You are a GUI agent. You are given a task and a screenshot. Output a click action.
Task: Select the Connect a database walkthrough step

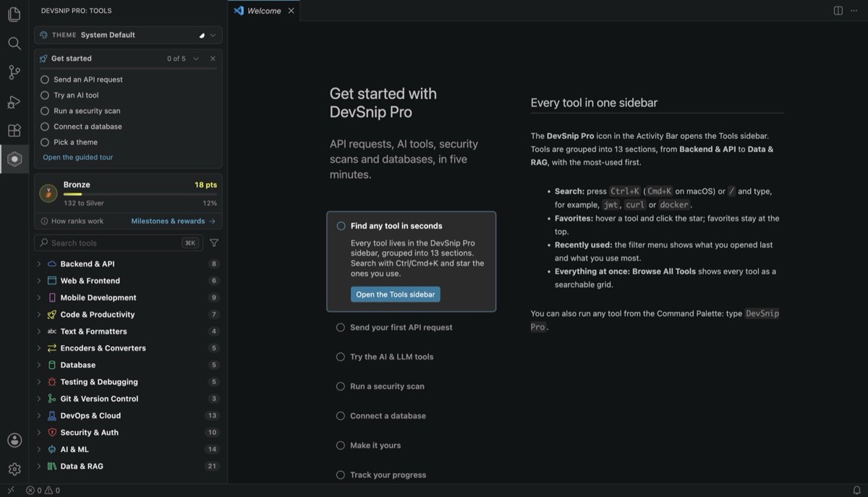381,416
